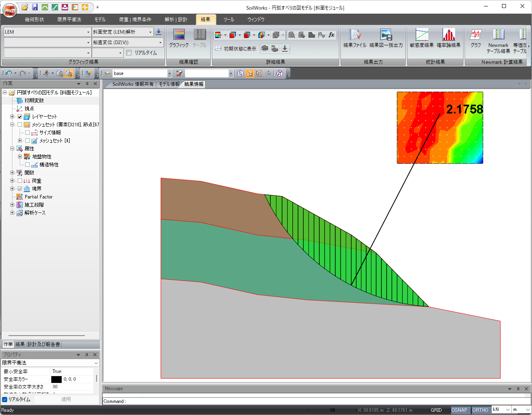Click the highlighted padlock icon in toolbar

click(x=69, y=73)
